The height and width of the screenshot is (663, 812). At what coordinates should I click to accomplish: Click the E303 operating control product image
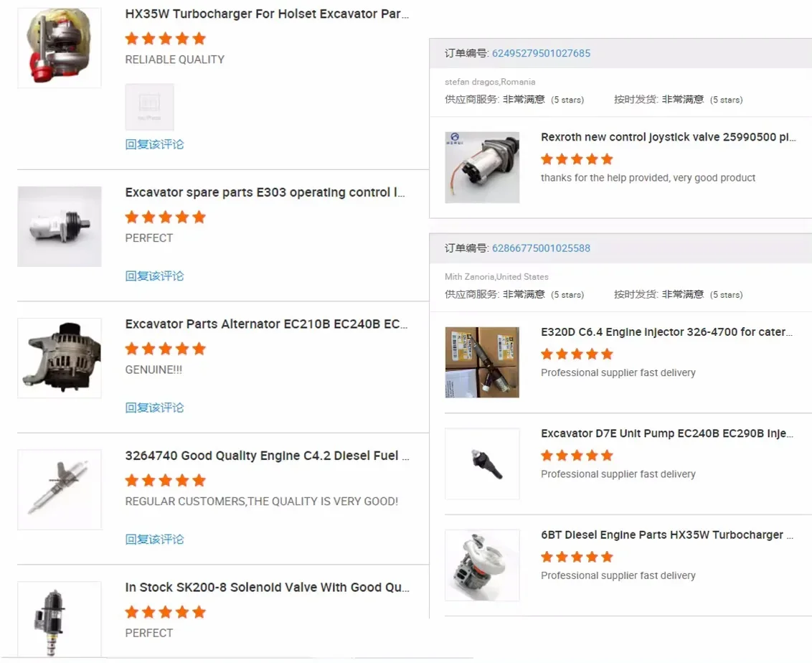[59, 226]
